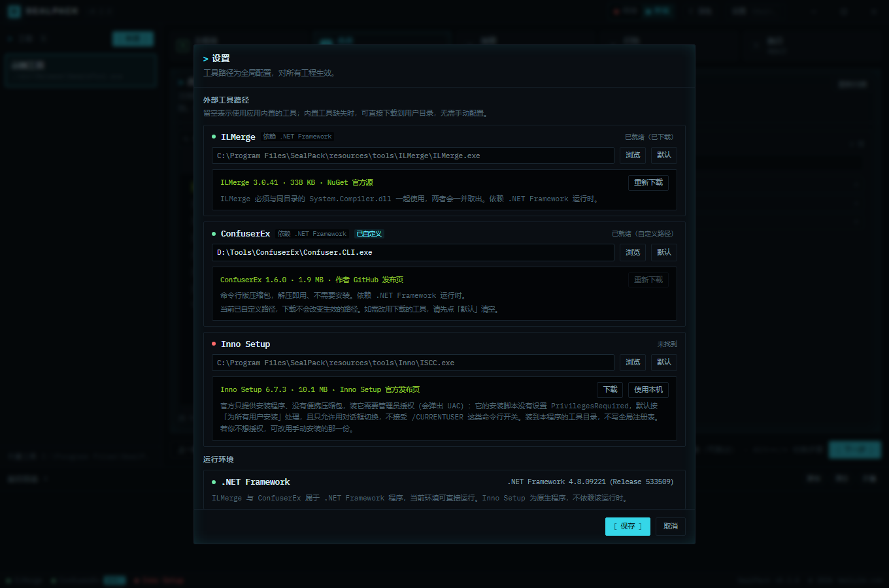Click the 已就绪（已下载） status text
Viewport: 889px width, 588px height.
pos(649,137)
